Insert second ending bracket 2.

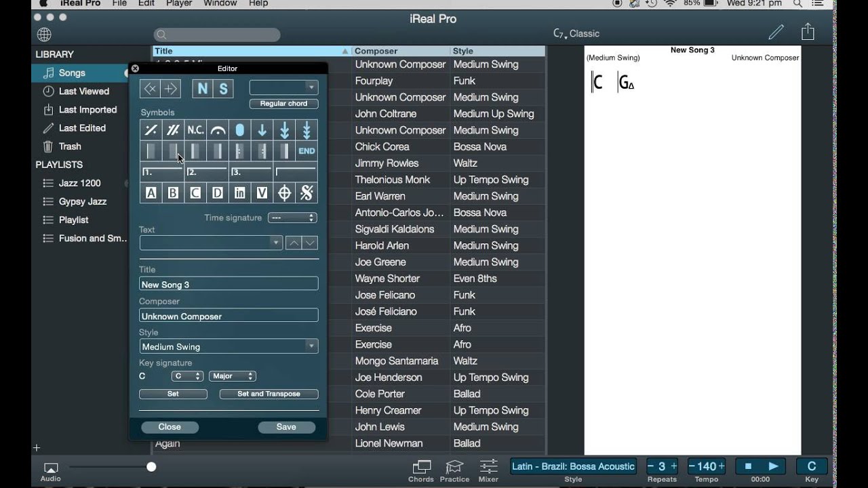pos(207,172)
